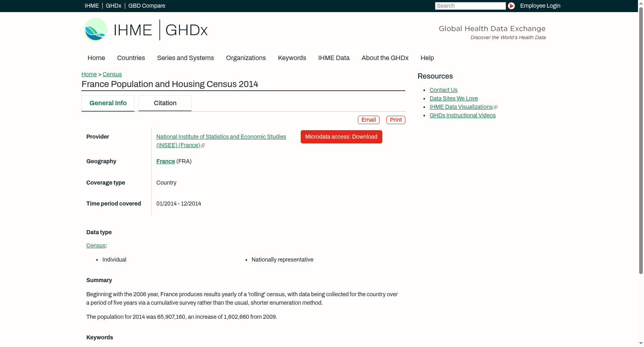Open About the GHDx menu

click(385, 58)
